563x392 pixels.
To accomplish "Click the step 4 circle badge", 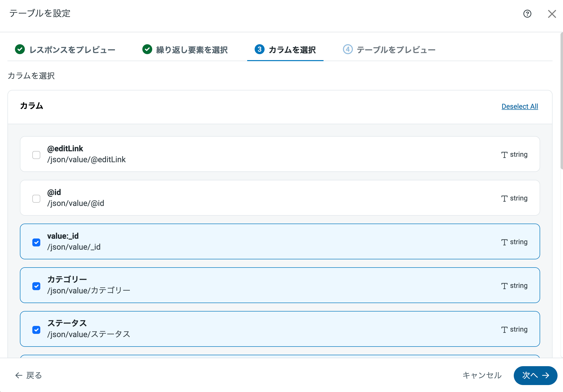I will click(348, 49).
